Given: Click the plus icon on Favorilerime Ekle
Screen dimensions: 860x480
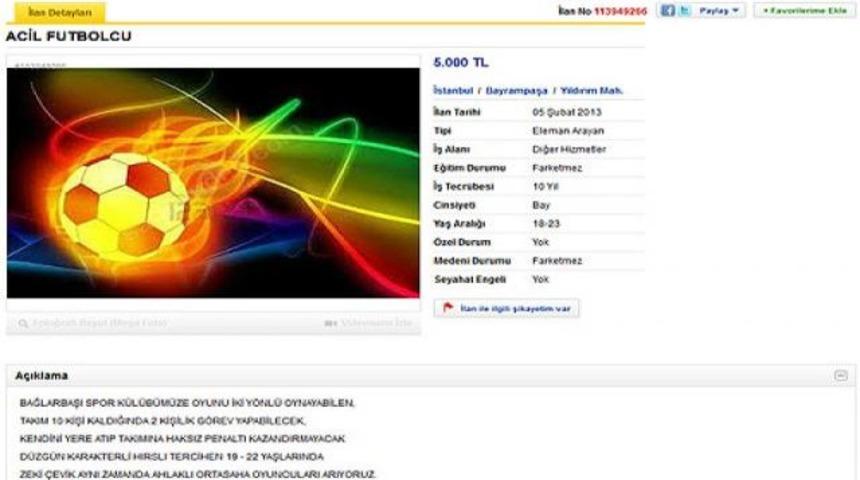Looking at the screenshot, I should 765,10.
